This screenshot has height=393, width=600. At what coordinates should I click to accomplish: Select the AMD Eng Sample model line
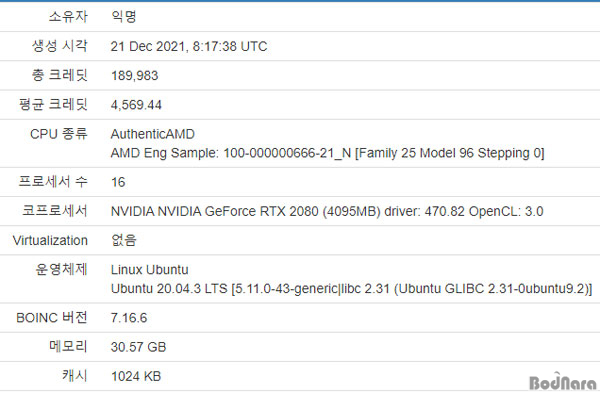coord(328,153)
